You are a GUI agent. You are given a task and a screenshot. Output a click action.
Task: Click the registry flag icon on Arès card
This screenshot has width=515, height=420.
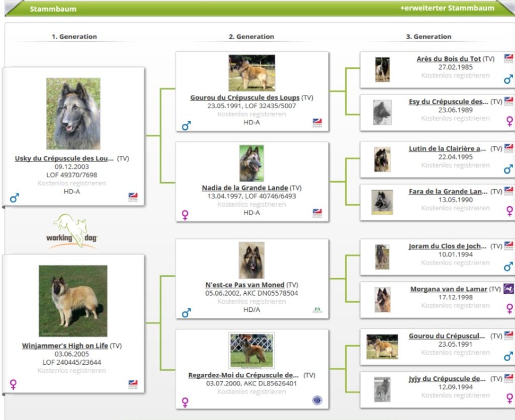[x=509, y=58]
